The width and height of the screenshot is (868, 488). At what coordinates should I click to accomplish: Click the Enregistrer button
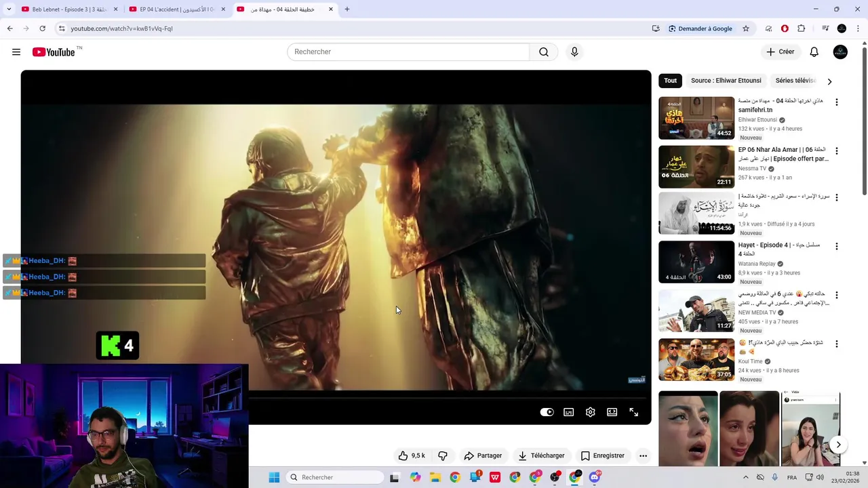tap(603, 455)
